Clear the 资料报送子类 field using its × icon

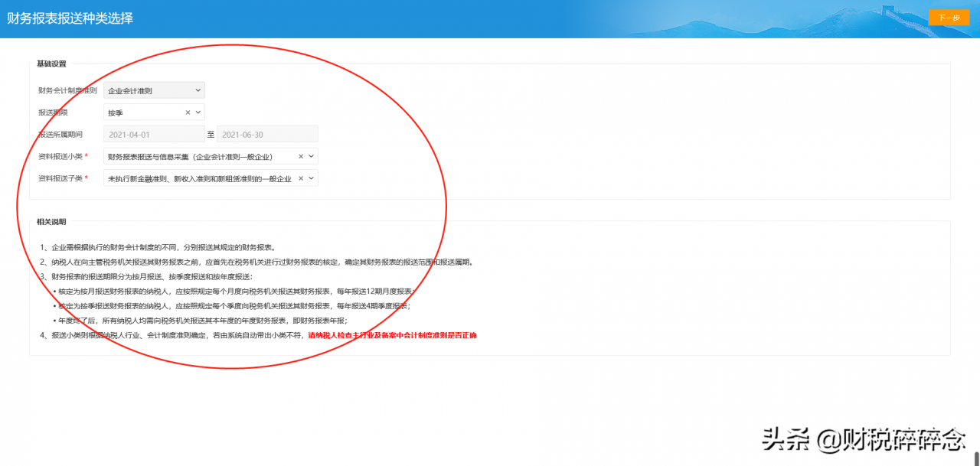(299, 177)
